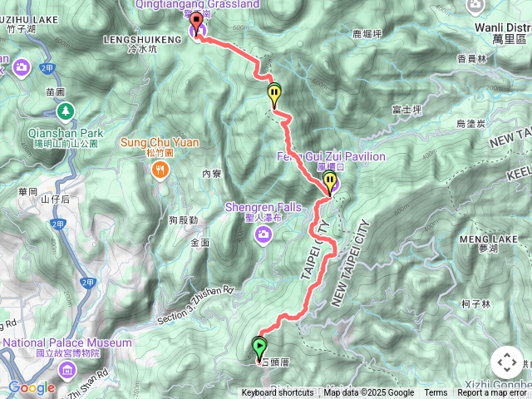Click the camera pin at top right corner
Screen dimensions: 532x399
click(475, 6)
